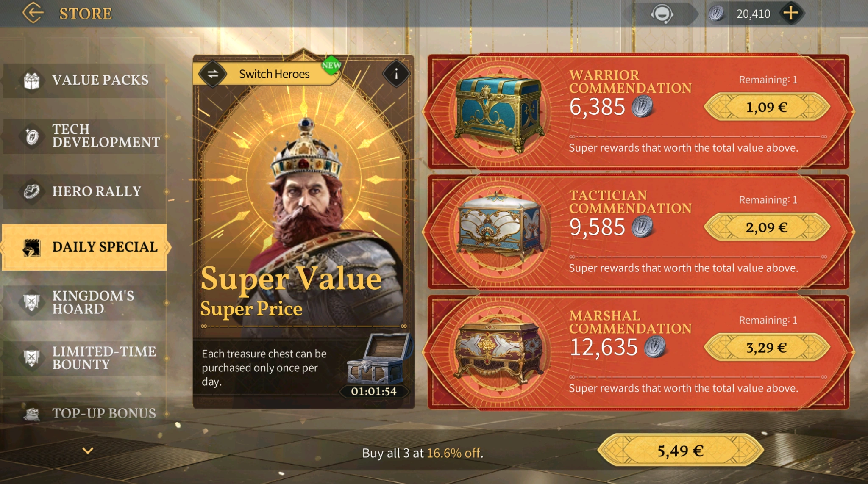Screen dimensions: 868x484
Task: Switch to the Hero Rally tab
Action: (x=84, y=191)
